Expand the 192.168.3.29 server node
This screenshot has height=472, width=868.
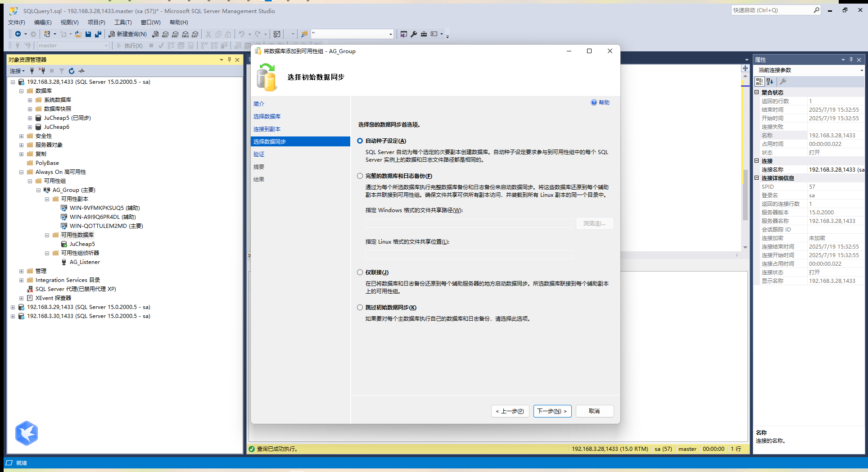[x=13, y=307]
